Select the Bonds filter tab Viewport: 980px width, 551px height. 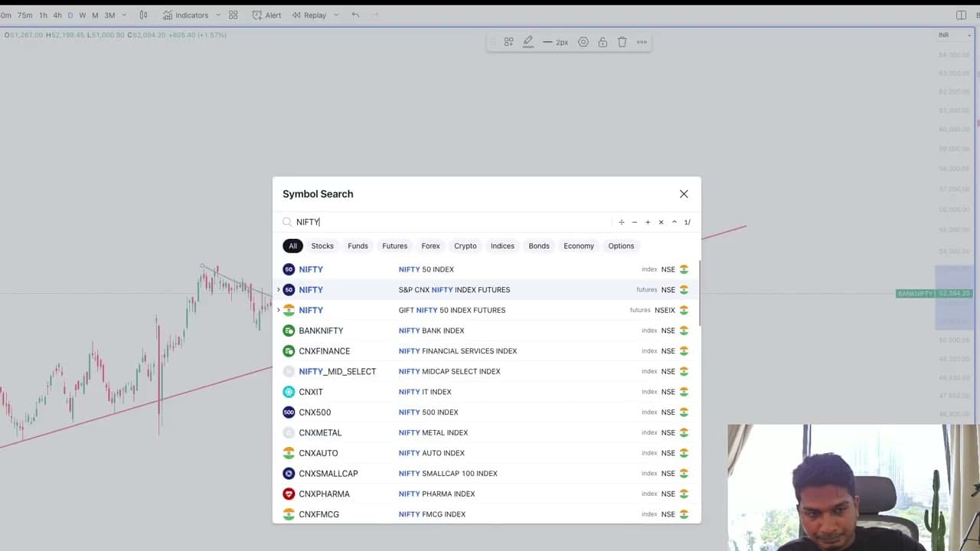click(538, 246)
